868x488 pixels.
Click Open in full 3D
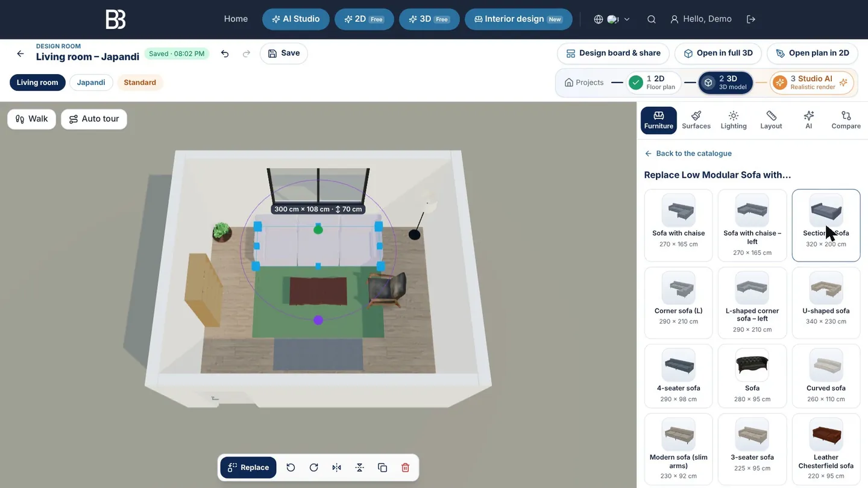pyautogui.click(x=718, y=54)
